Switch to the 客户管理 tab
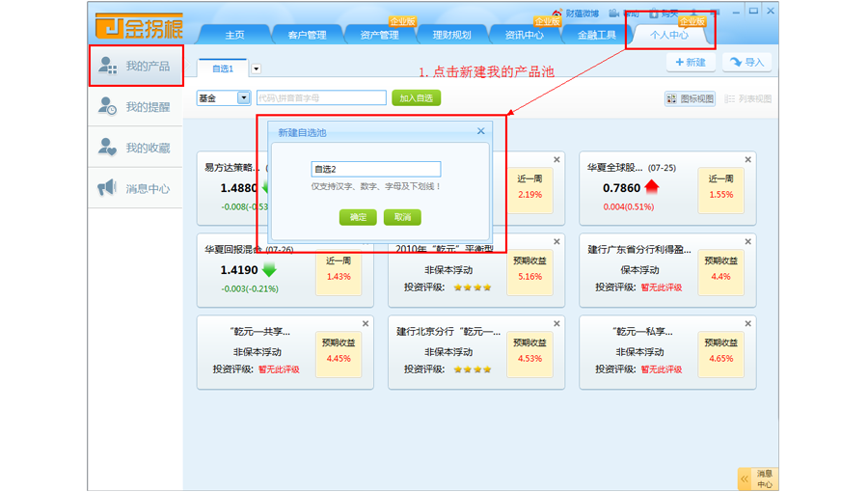Image resolution: width=868 pixels, height=492 pixels. (307, 36)
